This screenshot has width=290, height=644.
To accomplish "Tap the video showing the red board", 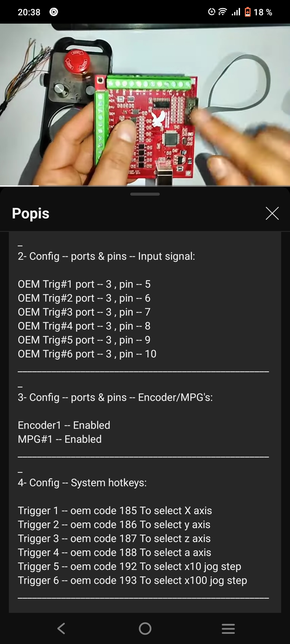I will tap(145, 105).
